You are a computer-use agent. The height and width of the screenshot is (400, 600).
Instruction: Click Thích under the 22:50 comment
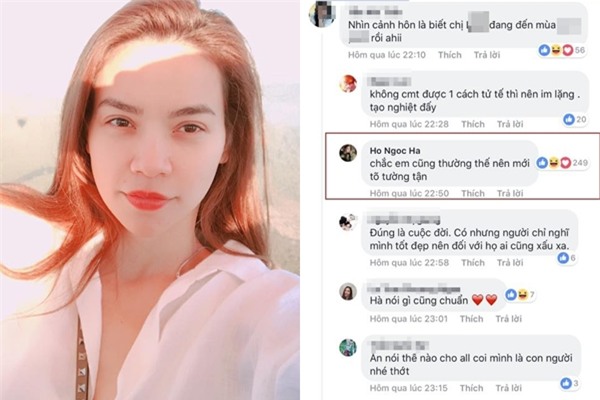473,193
